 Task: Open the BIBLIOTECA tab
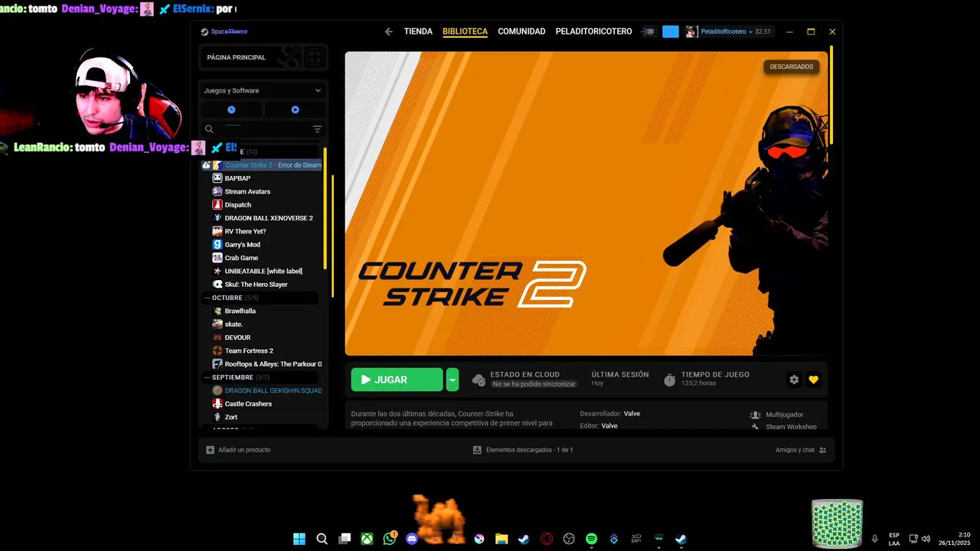pyautogui.click(x=465, y=31)
